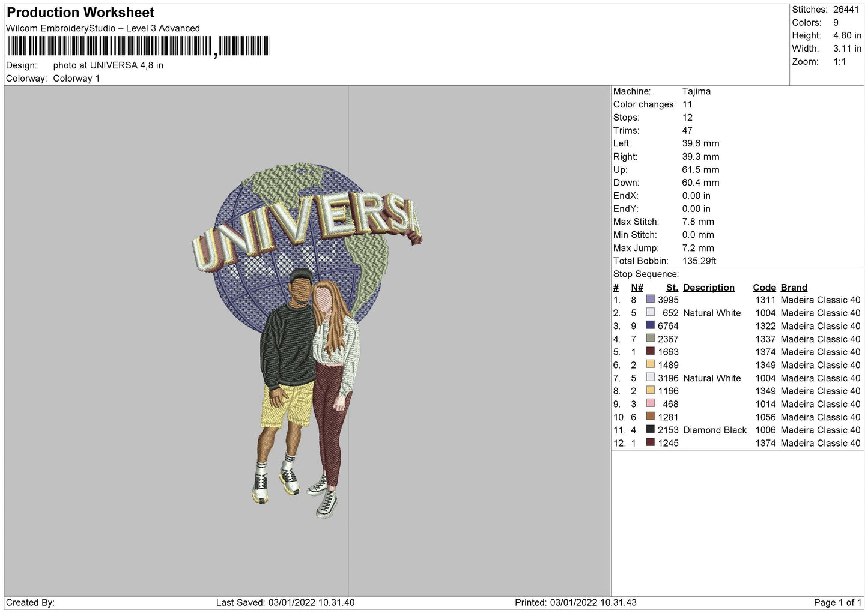This screenshot has height=613, width=868.
Task: Click the maroon swatch in stop 5
Action: coord(650,351)
